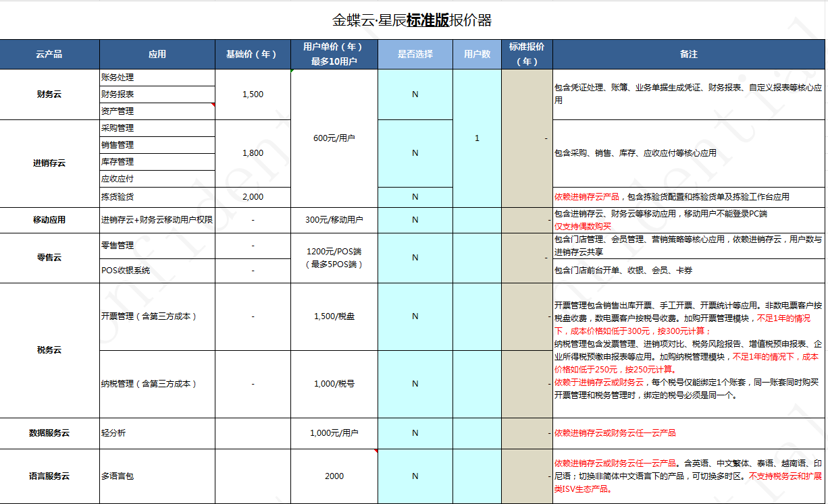
Task: Click the 1,800 基础价 cell for 进销存云
Action: (253, 154)
